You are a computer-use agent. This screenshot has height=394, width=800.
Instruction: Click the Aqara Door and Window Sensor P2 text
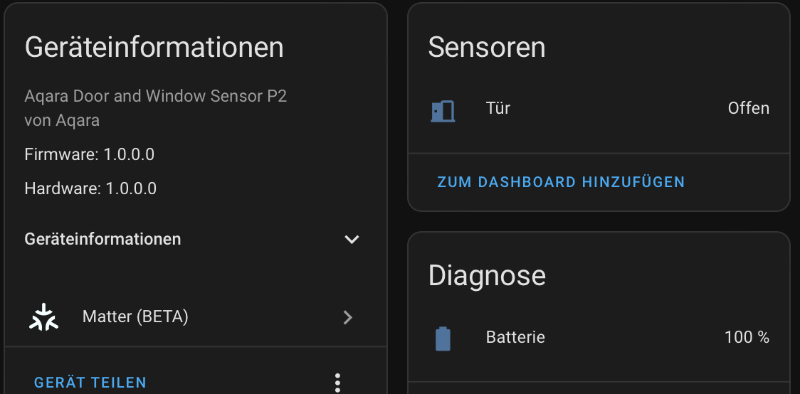[156, 96]
